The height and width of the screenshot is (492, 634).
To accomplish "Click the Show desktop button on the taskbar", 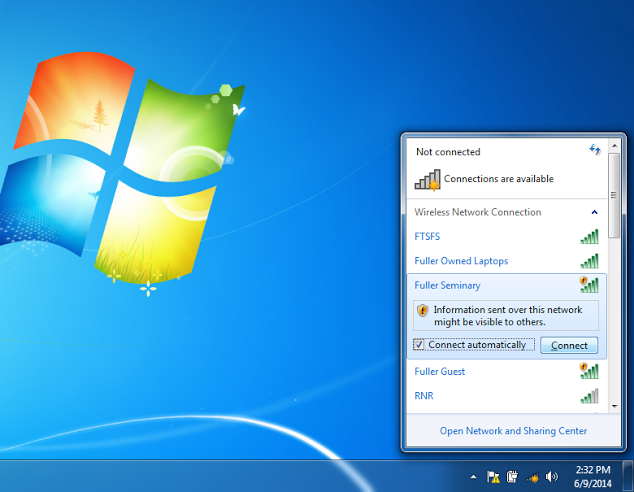I will coord(628,476).
